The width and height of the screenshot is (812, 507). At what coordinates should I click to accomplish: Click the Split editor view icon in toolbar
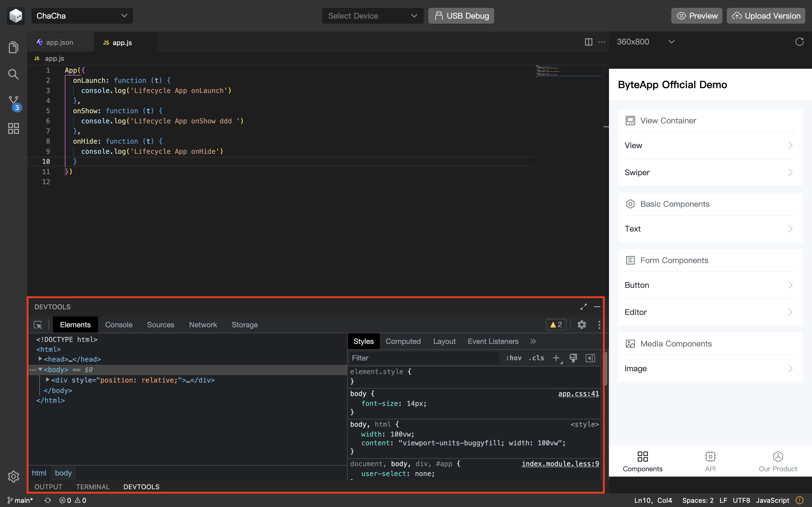pyautogui.click(x=589, y=41)
